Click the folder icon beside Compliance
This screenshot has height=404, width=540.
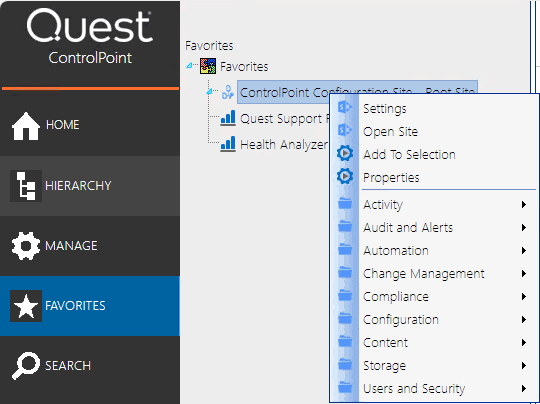(345, 296)
